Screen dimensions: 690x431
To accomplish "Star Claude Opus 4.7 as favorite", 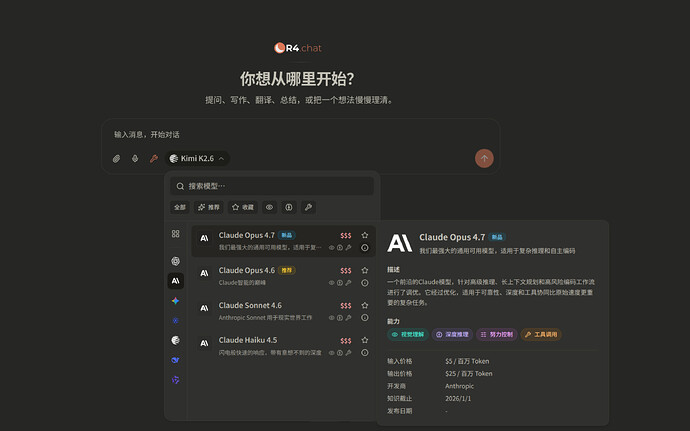I will coord(365,235).
